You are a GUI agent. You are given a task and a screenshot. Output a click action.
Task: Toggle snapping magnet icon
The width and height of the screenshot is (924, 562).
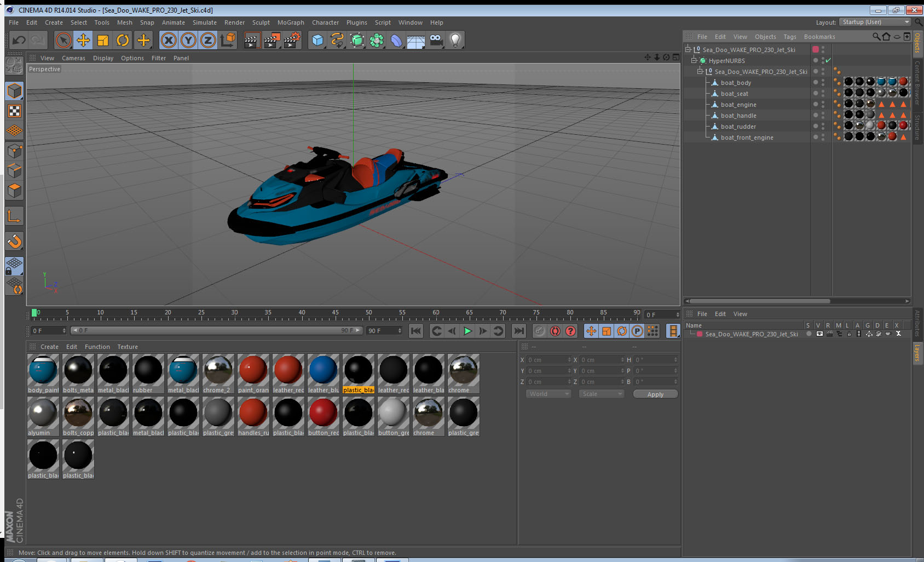(x=14, y=241)
